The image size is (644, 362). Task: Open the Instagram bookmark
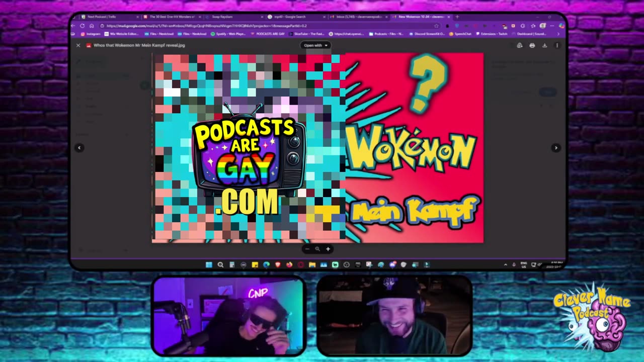91,34
